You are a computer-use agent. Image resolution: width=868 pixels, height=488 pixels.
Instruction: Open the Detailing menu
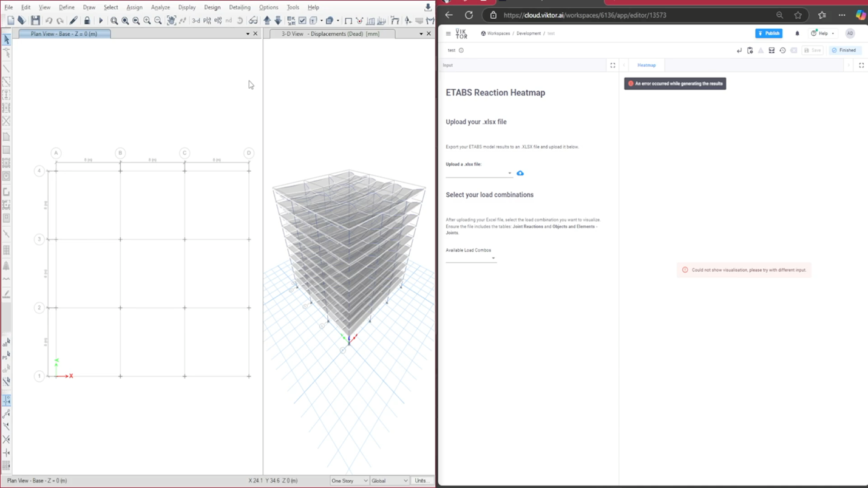240,7
